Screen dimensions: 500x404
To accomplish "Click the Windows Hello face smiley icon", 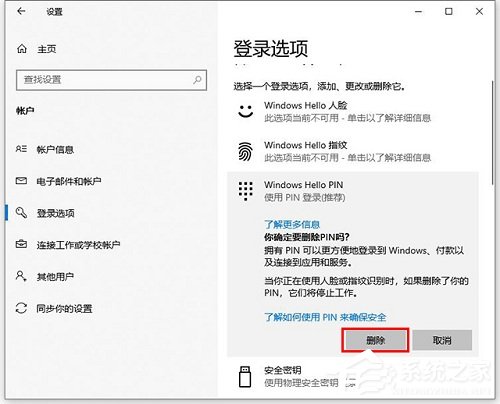I will coord(246,111).
